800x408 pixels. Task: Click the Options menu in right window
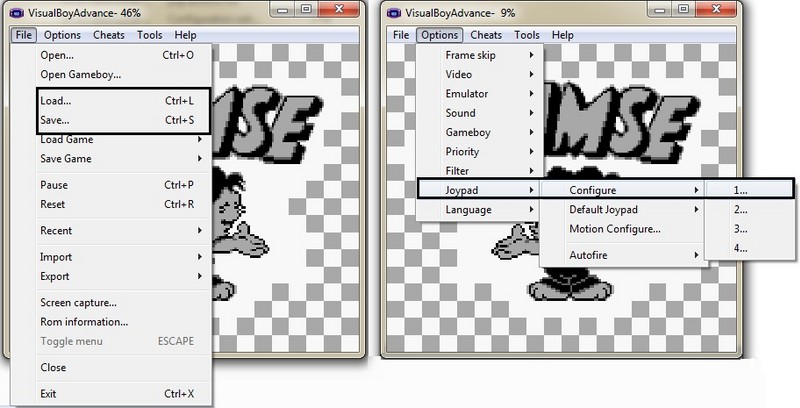pyautogui.click(x=440, y=35)
